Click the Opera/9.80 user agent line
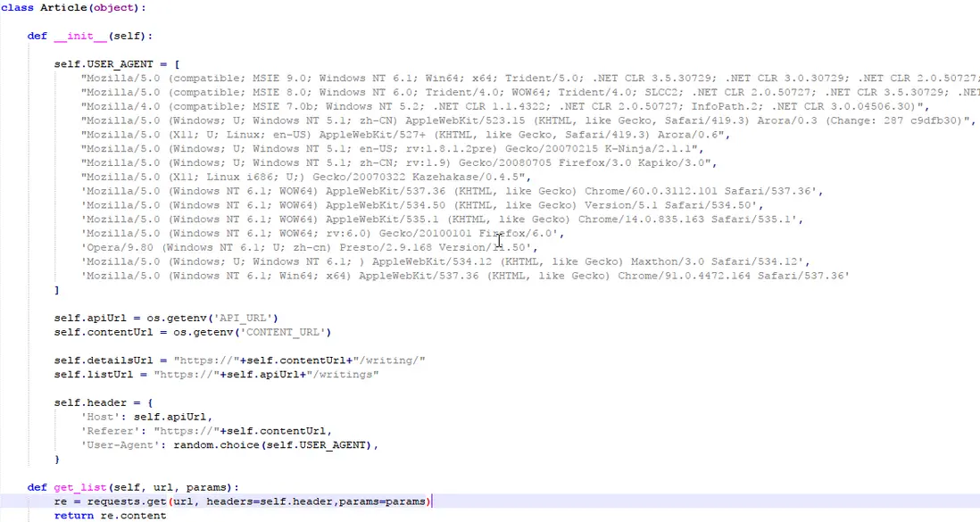The width and height of the screenshot is (980, 522). click(310, 247)
